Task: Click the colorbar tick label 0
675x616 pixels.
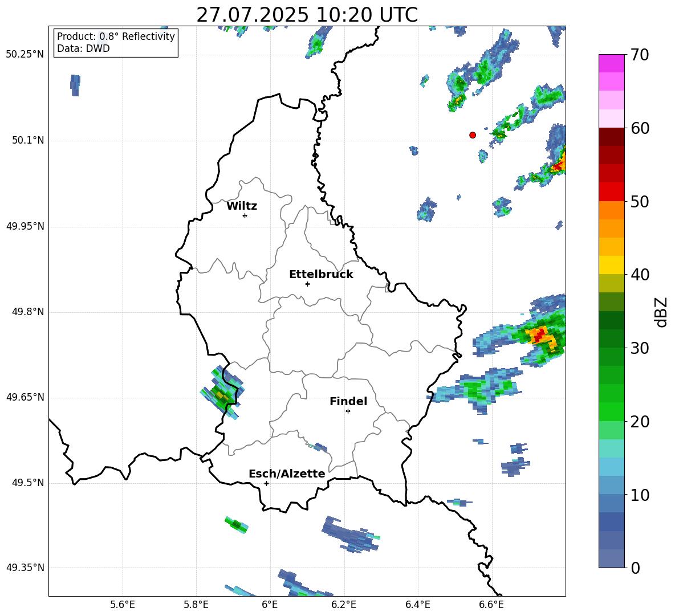Action: click(x=635, y=568)
